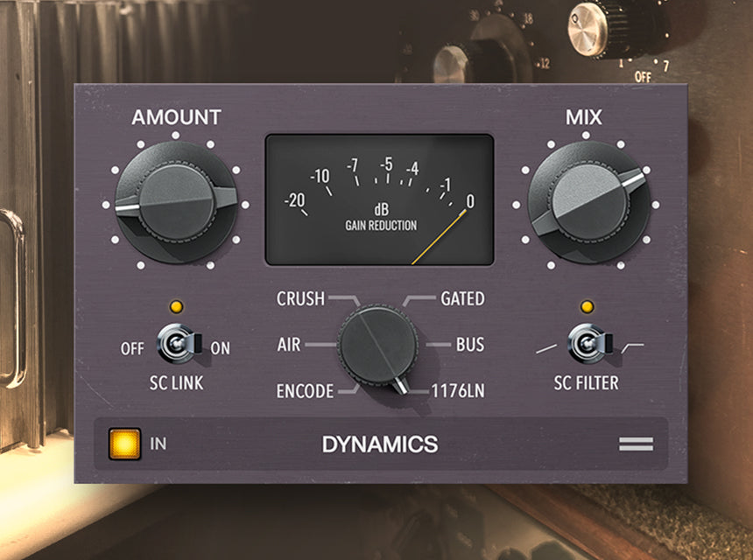The height and width of the screenshot is (560, 753).
Task: Click the SC FILTER label text
Action: pos(587,383)
